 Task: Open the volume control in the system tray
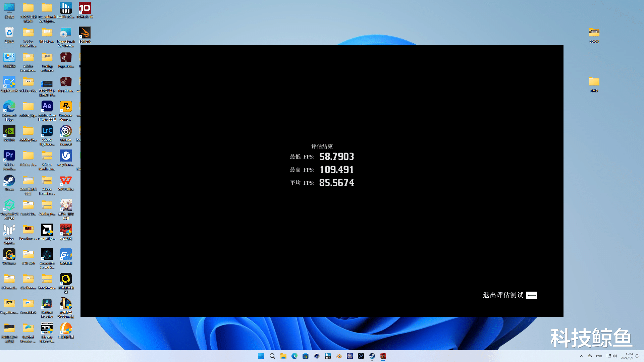pos(615,356)
